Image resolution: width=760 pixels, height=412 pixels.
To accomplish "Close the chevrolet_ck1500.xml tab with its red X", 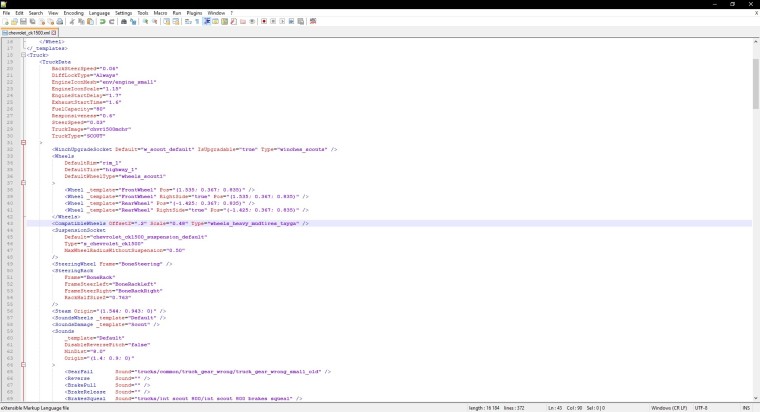I will coord(54,33).
